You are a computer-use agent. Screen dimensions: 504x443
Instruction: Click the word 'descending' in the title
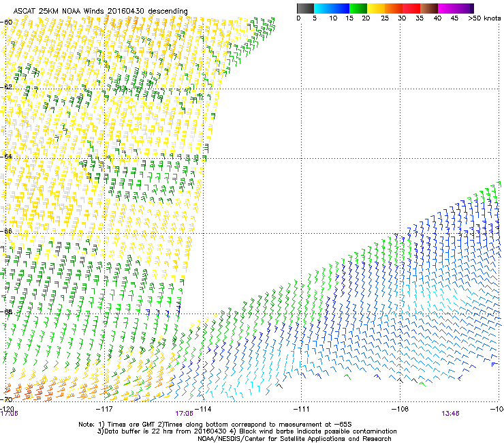pyautogui.click(x=168, y=12)
